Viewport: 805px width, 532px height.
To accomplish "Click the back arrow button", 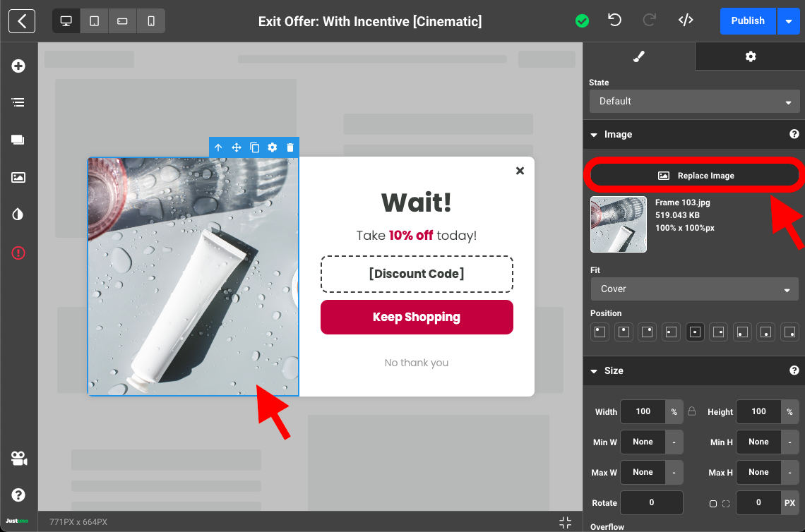I will (x=22, y=21).
